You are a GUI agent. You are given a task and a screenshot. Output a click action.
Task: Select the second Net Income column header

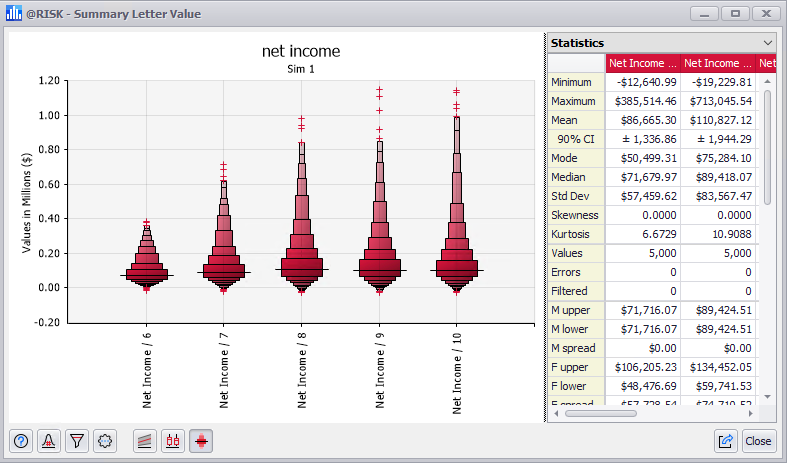(x=718, y=64)
